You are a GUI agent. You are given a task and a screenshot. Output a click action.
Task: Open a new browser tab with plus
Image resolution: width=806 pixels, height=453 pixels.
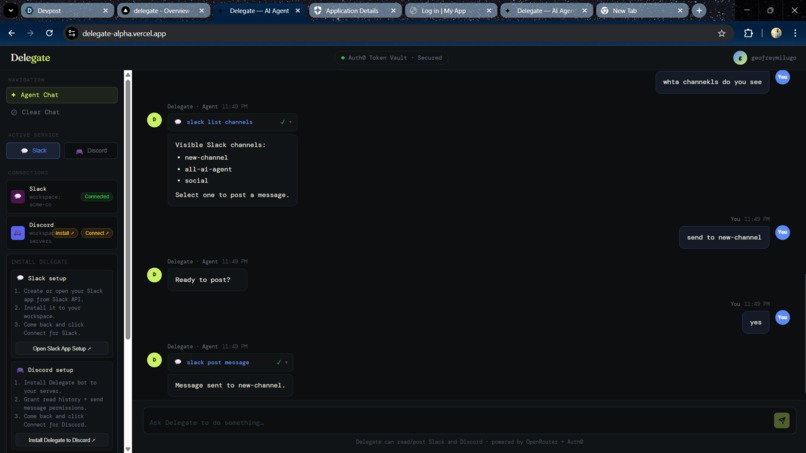699,10
